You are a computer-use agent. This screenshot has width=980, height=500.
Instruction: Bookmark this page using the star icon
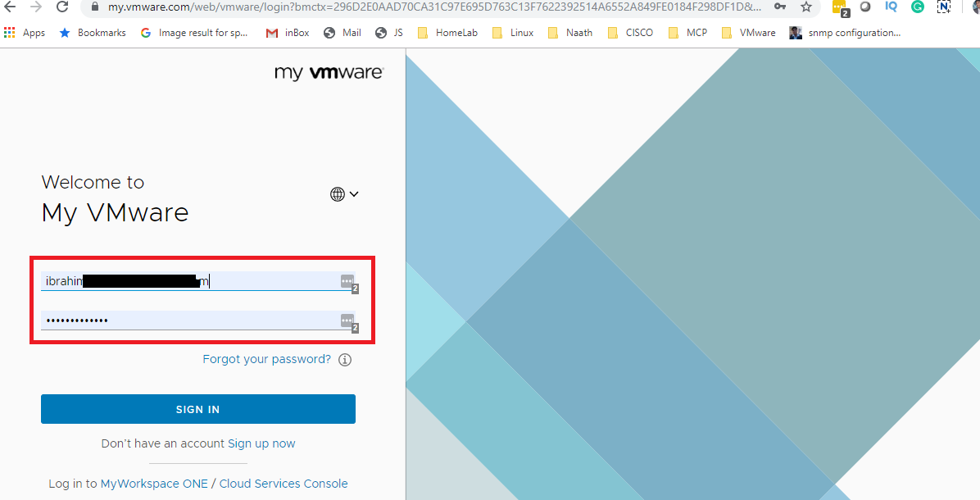[x=805, y=7]
